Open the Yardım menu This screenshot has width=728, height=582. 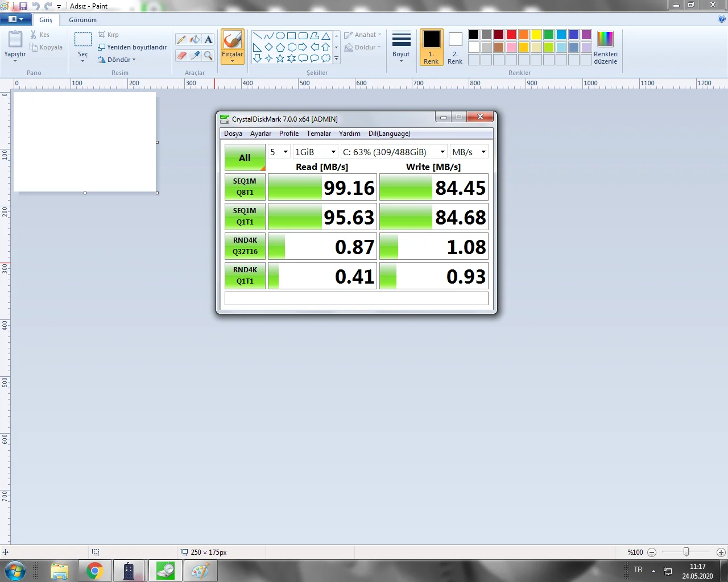350,134
